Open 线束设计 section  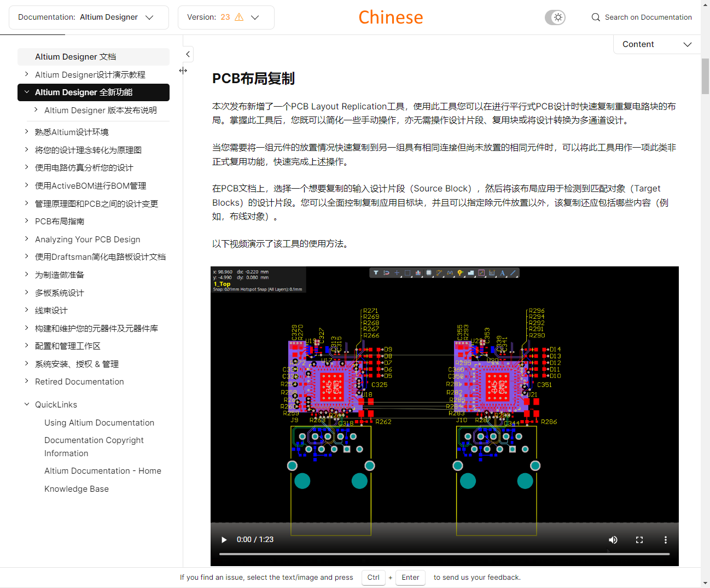coord(51,311)
